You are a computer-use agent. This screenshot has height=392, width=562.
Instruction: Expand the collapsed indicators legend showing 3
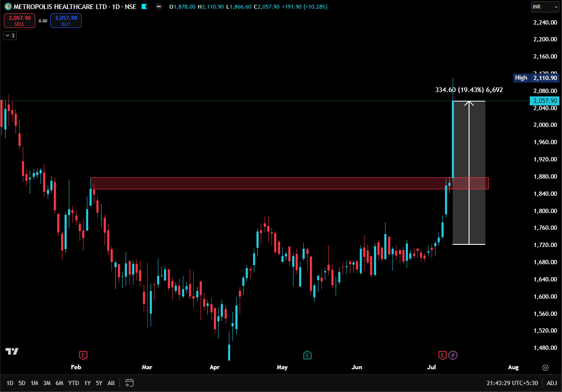(10, 35)
